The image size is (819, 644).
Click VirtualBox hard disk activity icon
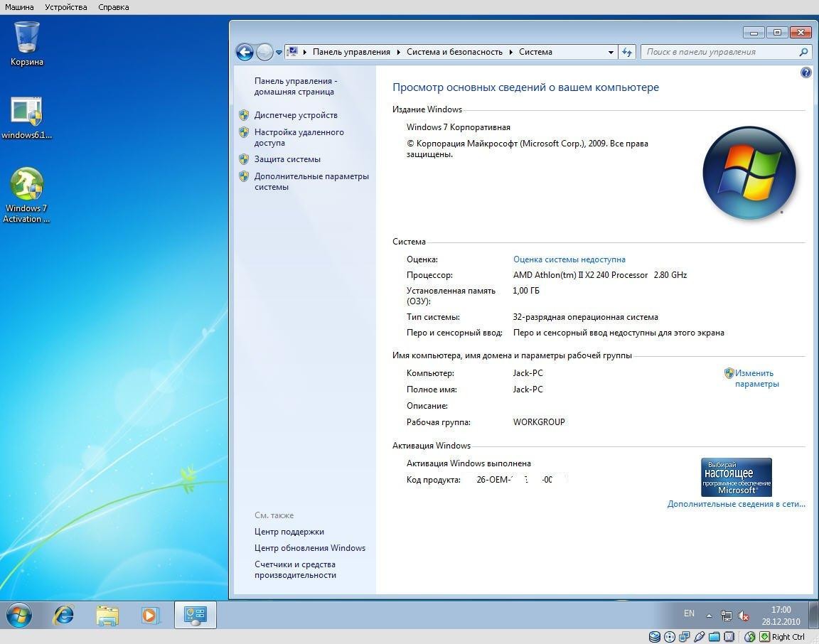coord(654,637)
